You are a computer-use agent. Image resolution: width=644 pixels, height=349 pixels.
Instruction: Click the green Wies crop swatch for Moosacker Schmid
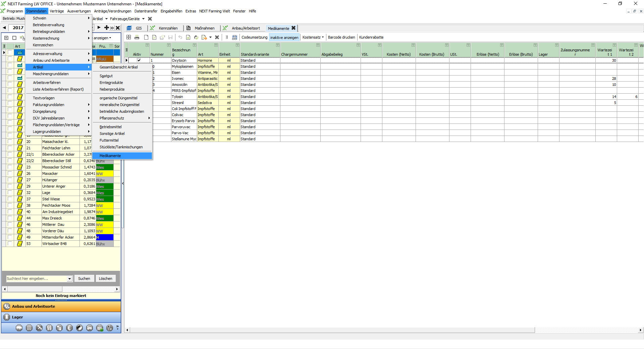click(x=105, y=167)
